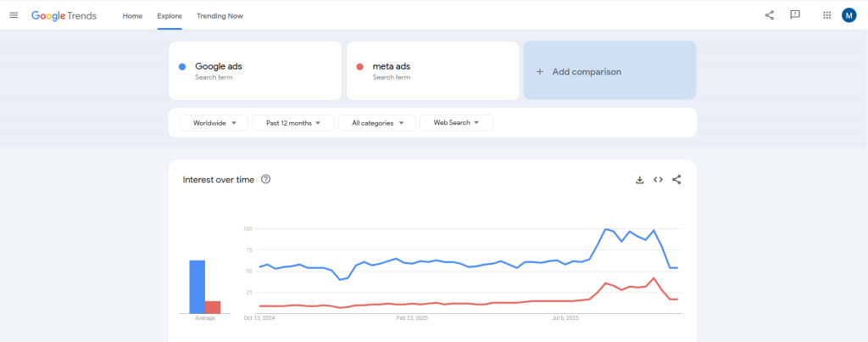Open the send feedback icon

point(795,15)
